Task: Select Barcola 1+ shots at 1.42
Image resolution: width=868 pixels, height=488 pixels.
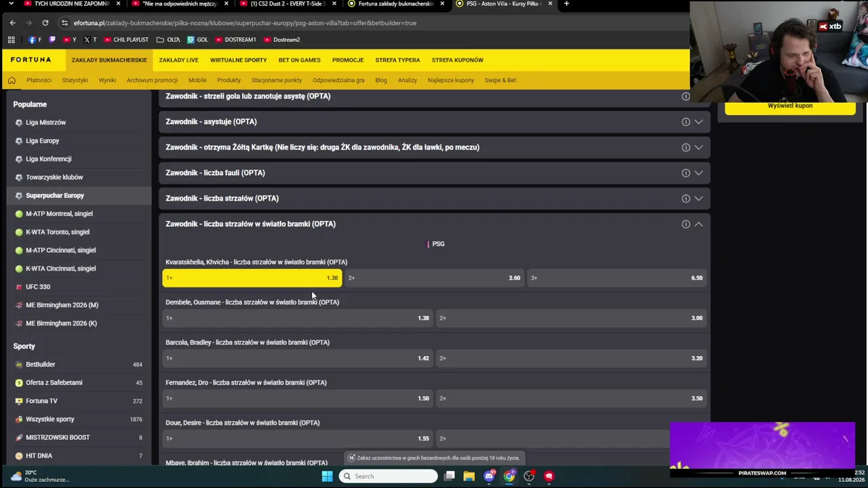Action: coord(298,358)
